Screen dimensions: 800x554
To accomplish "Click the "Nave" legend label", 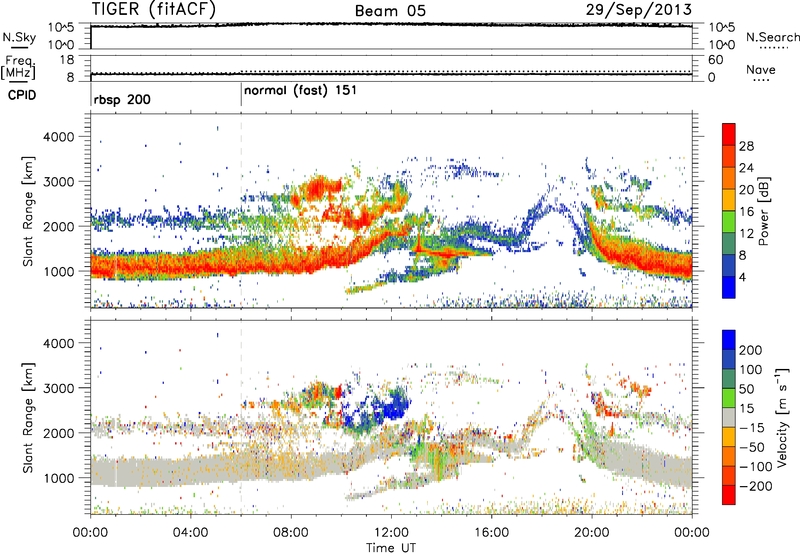I will click(760, 69).
